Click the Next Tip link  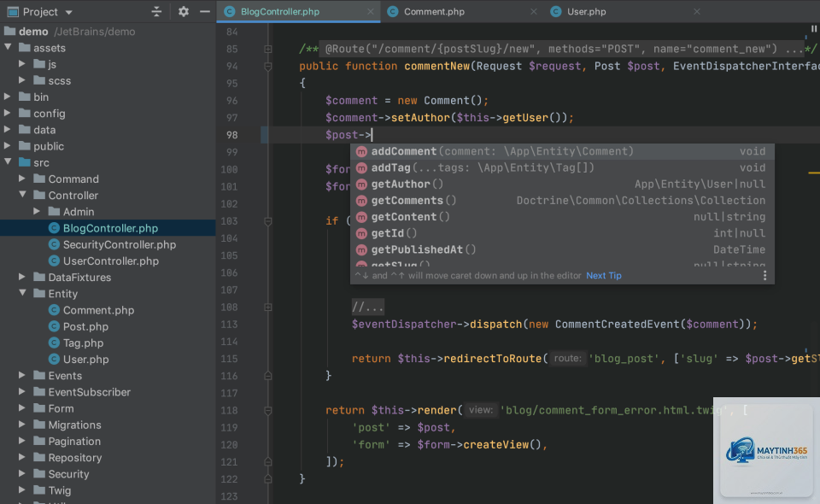coord(604,276)
